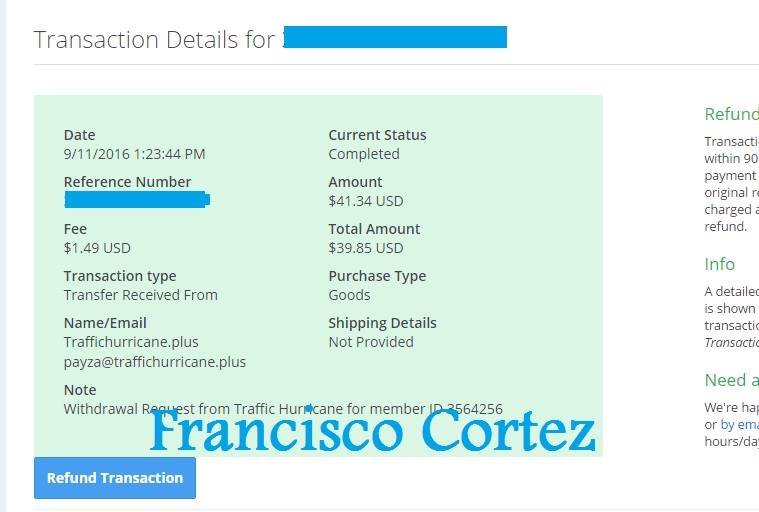759x512 pixels.
Task: Click the Completed status text
Action: (x=363, y=154)
